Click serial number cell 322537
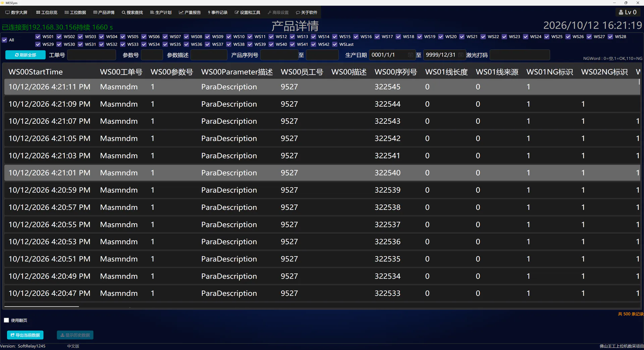Screen dimensions: 644x350 [x=387, y=225]
